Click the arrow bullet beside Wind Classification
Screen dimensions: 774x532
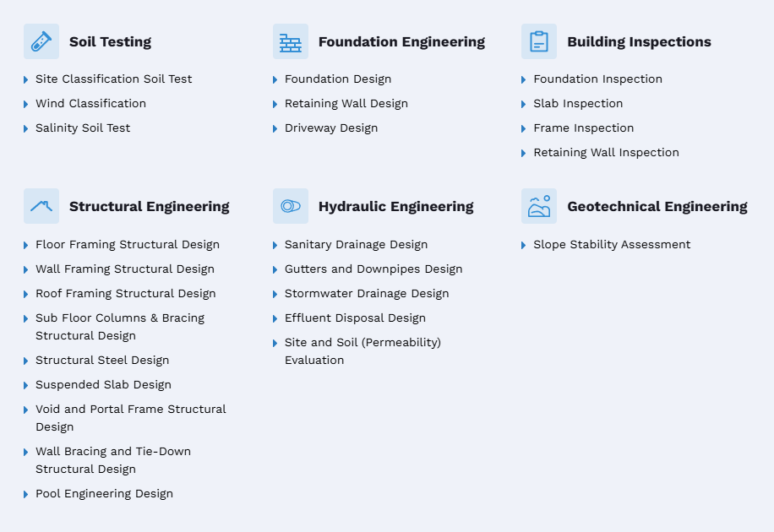(x=25, y=104)
